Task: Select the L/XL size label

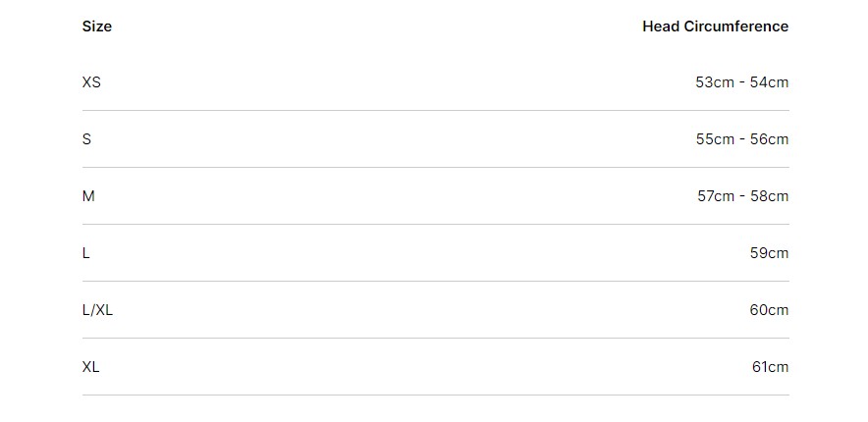Action: click(x=97, y=310)
